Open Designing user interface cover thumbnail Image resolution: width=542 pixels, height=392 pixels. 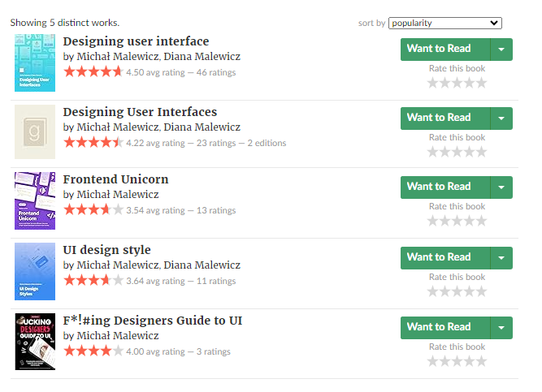[x=35, y=62]
